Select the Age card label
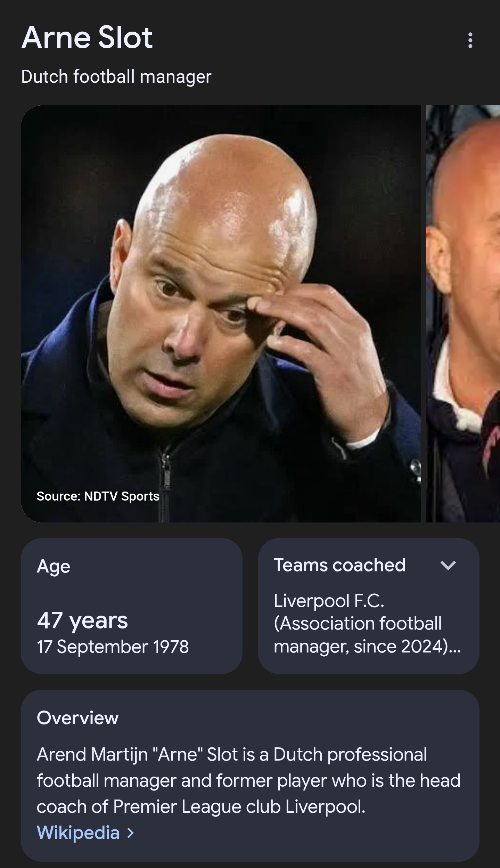The width and height of the screenshot is (500, 868). point(54,567)
